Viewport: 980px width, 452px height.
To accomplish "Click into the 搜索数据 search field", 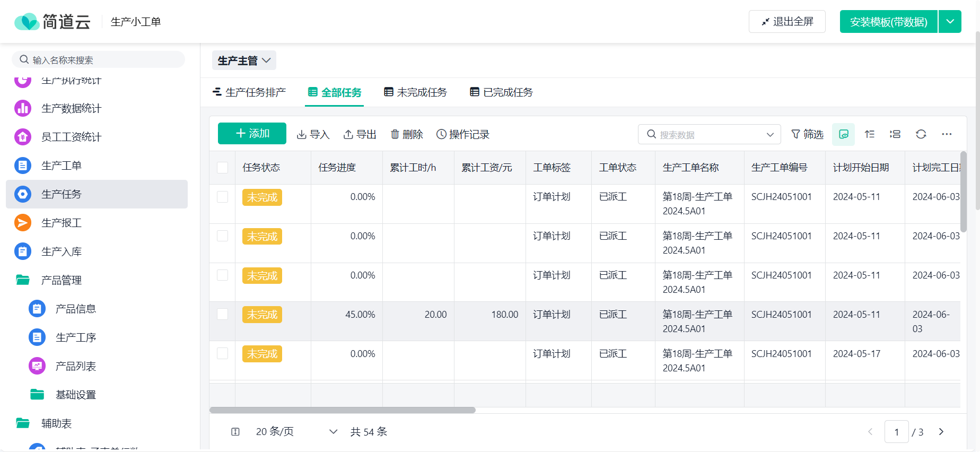I will click(x=710, y=135).
